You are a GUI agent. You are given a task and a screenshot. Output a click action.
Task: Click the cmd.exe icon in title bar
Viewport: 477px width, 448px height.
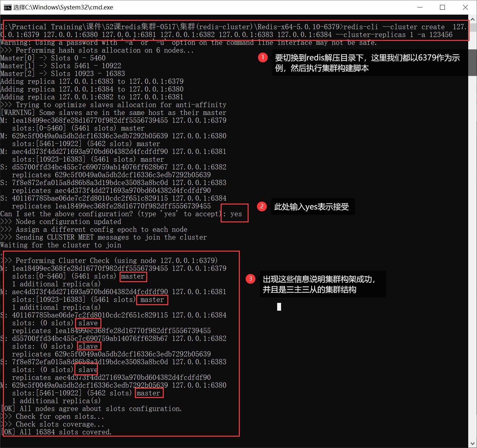pos(7,7)
